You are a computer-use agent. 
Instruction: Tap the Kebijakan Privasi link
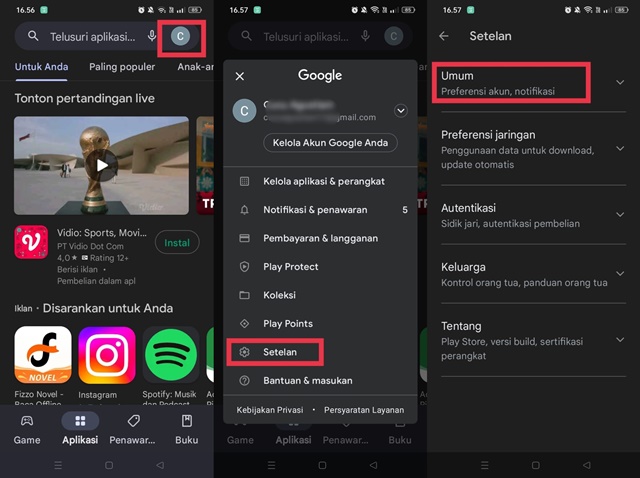point(270,410)
